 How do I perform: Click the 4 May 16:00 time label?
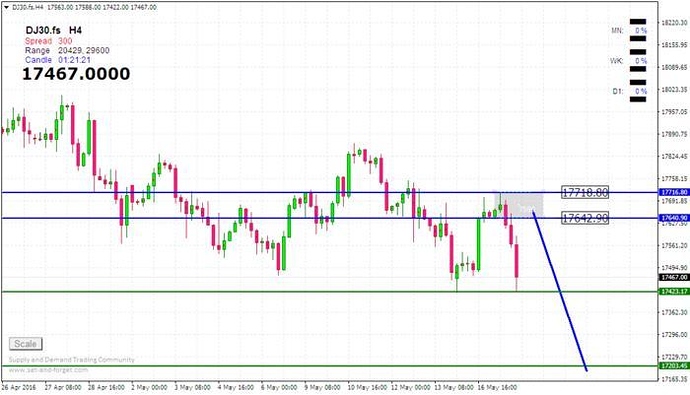pyautogui.click(x=235, y=388)
